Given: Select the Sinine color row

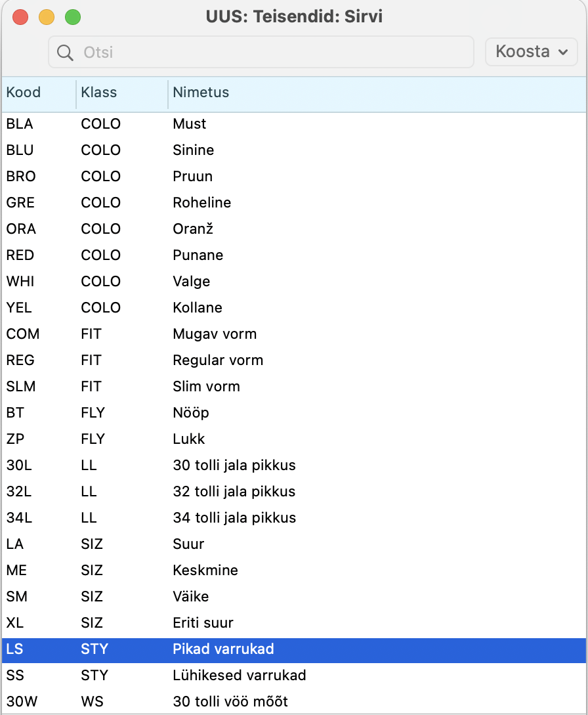Looking at the screenshot, I should pyautogui.click(x=294, y=150).
